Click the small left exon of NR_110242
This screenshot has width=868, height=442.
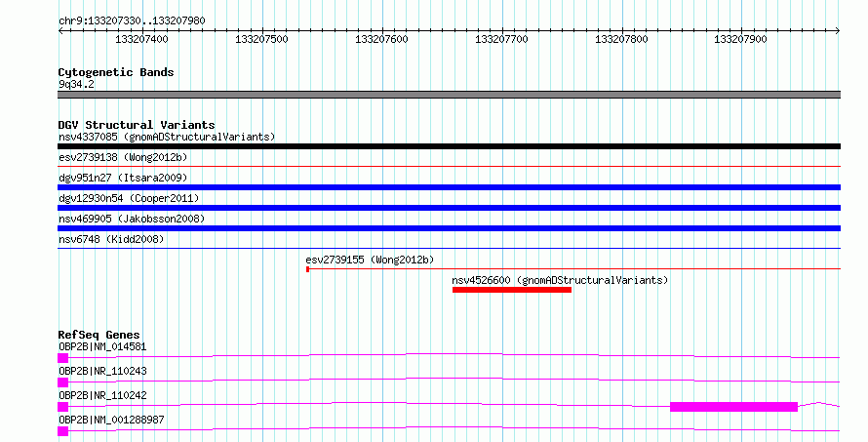pyautogui.click(x=63, y=407)
